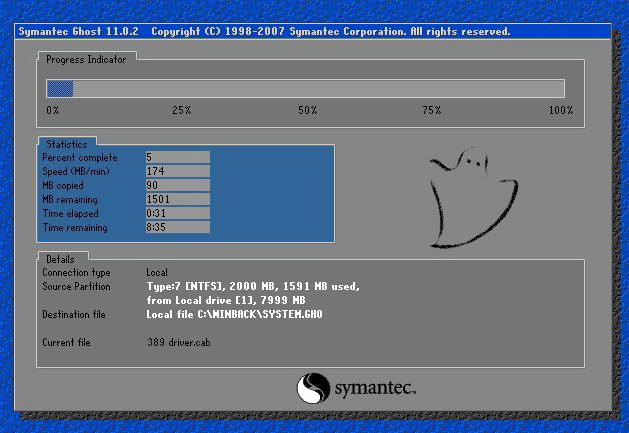Click the Source Partition type text
Viewport: 629px width, 433px height.
click(x=252, y=286)
